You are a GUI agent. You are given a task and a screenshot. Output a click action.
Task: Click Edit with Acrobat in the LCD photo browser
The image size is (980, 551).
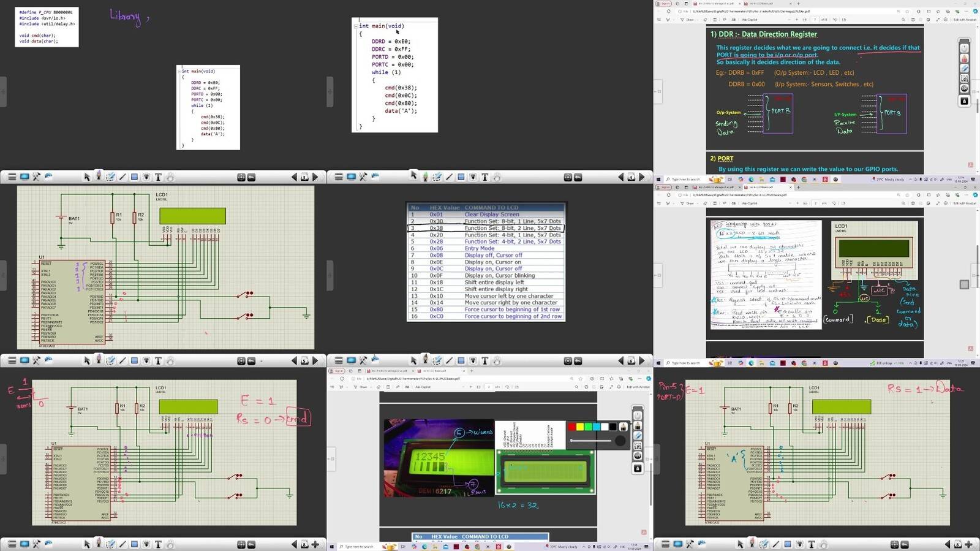[x=638, y=387]
